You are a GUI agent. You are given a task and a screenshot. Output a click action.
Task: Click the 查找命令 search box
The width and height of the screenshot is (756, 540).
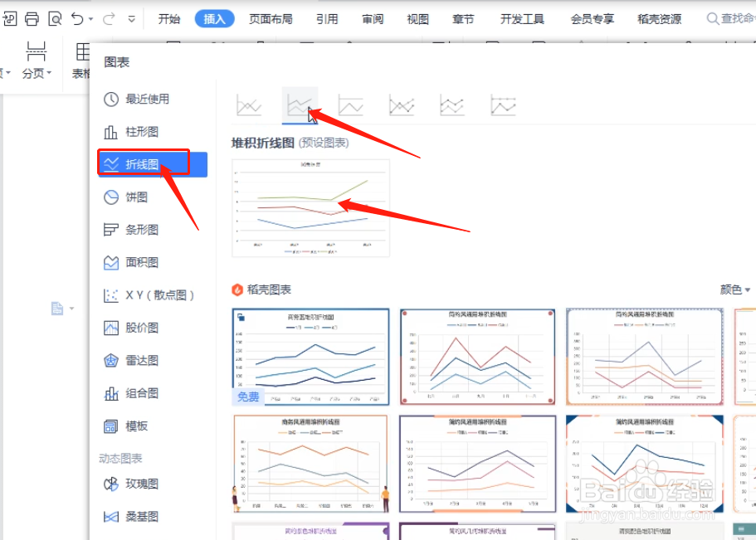tap(730, 19)
